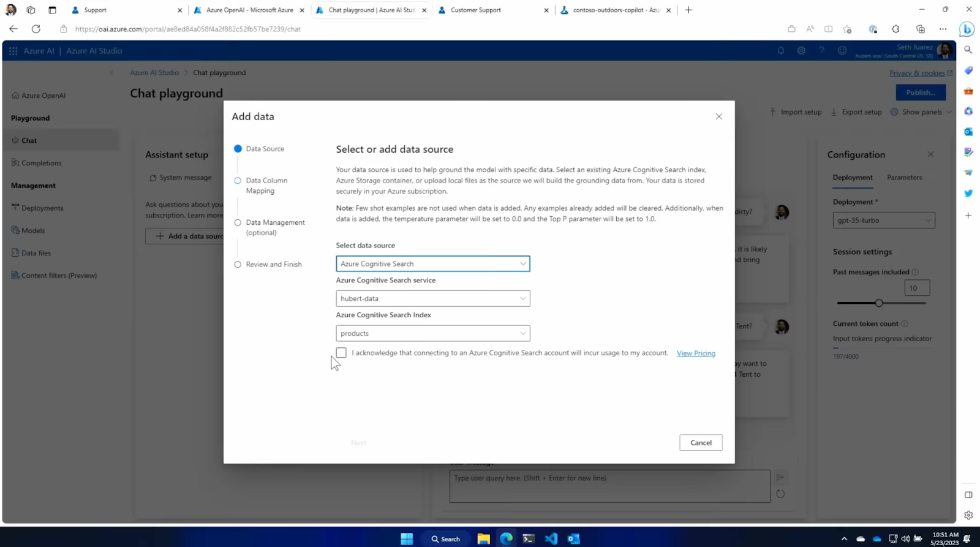Check the Cognitive Search usage acknowledgement checkbox

pos(341,353)
